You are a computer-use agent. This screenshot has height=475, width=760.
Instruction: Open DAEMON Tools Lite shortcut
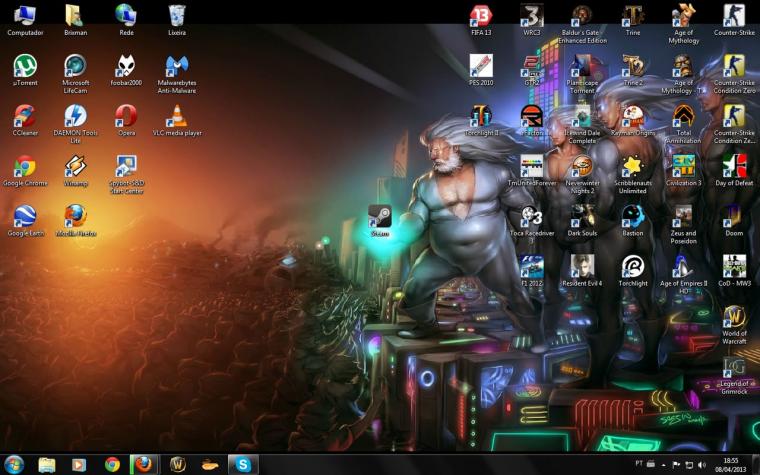pos(76,124)
